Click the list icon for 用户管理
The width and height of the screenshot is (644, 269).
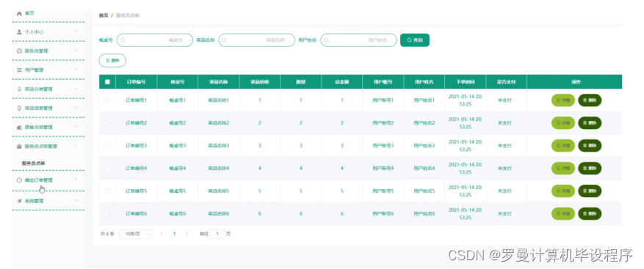pyautogui.click(x=19, y=70)
